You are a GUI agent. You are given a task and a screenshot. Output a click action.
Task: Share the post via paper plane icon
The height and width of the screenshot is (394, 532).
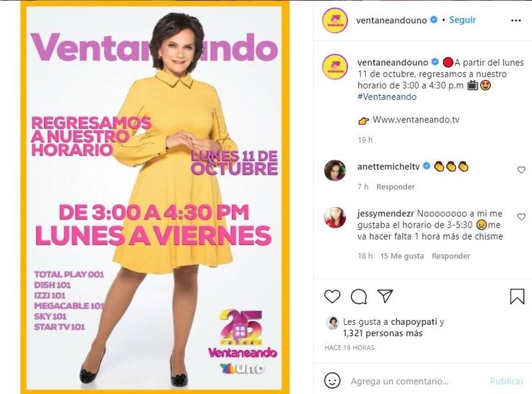click(385, 296)
